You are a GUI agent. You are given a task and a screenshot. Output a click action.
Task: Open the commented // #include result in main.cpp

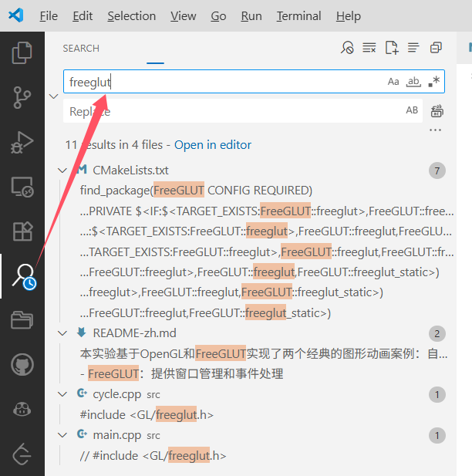click(x=153, y=456)
